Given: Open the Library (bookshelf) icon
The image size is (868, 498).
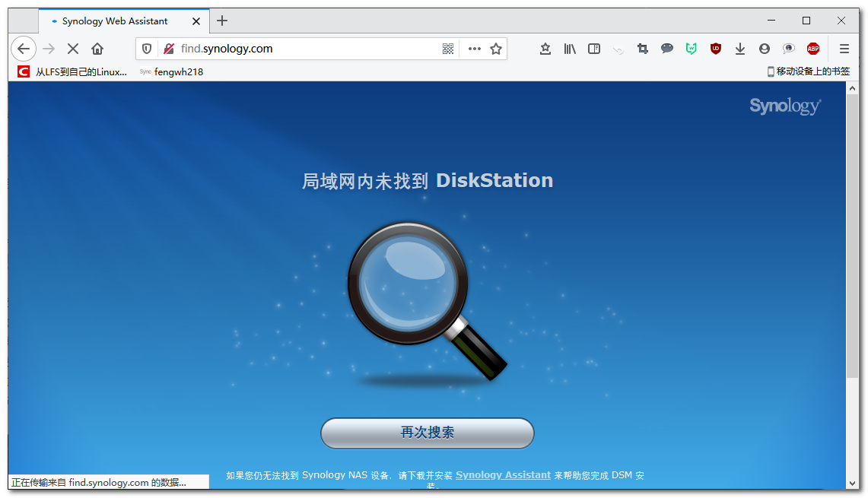Looking at the screenshot, I should (569, 49).
